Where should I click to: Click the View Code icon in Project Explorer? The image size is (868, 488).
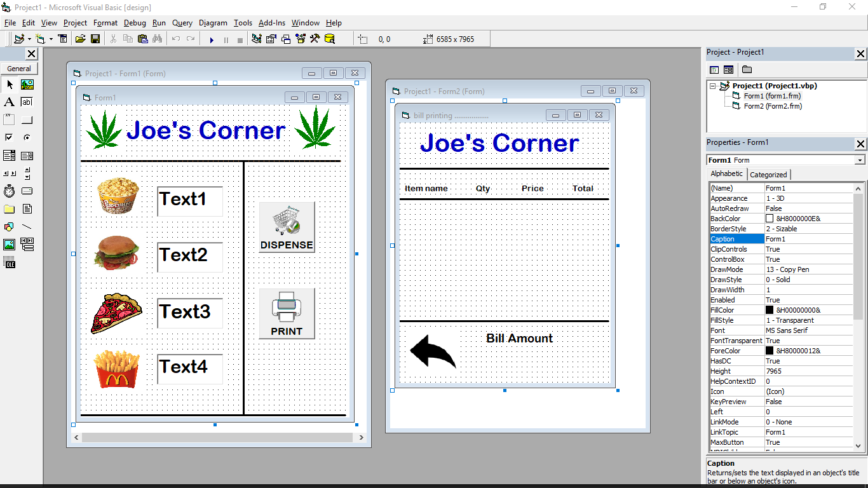pos(715,70)
